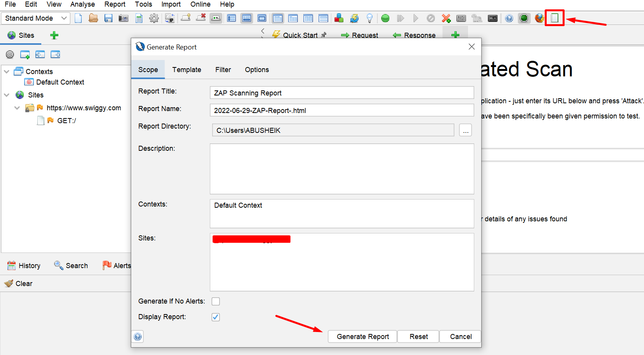644x355 pixels.
Task: Open the Standard Mode dropdown
Action: point(36,18)
